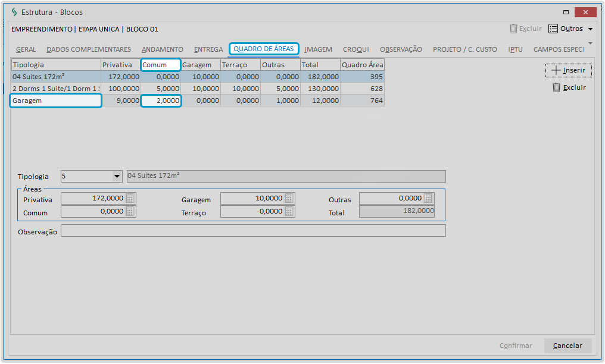This screenshot has height=364, width=605.
Task: Select the IPTU tab
Action: coord(515,49)
